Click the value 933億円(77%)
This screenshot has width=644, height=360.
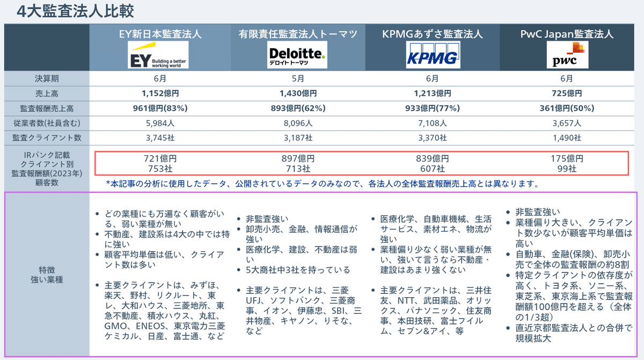[433, 108]
